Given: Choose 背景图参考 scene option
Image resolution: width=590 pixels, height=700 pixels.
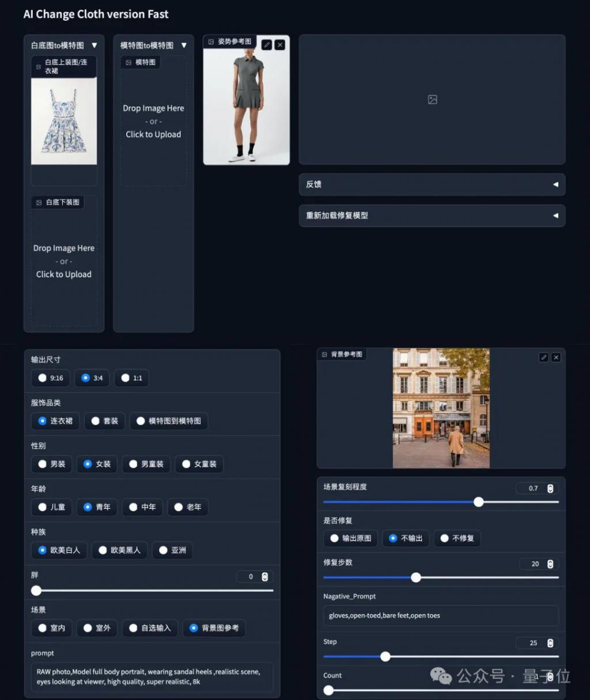Looking at the screenshot, I should pyautogui.click(x=214, y=628).
